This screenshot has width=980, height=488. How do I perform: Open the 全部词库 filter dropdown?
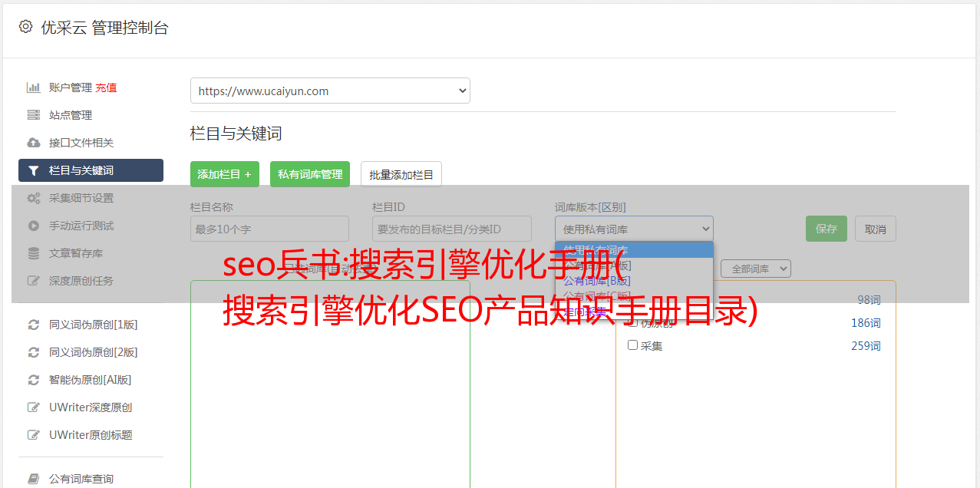coord(756,269)
